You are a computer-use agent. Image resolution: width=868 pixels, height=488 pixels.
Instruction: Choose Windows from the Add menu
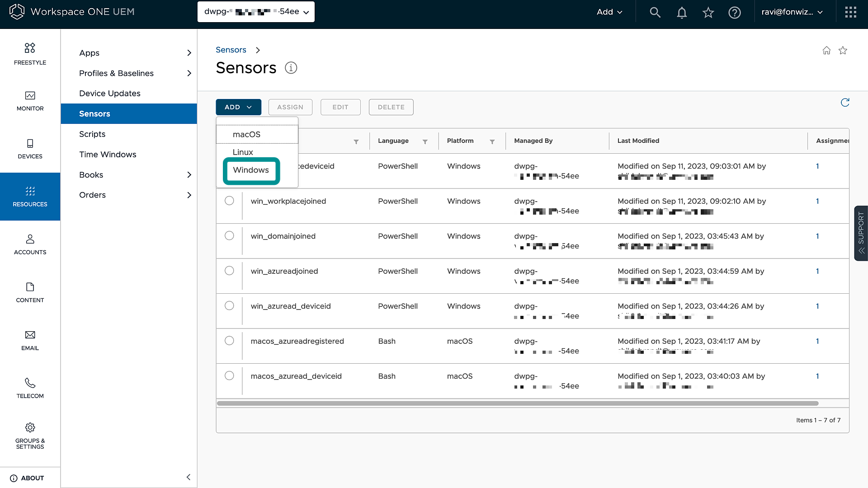tap(251, 170)
